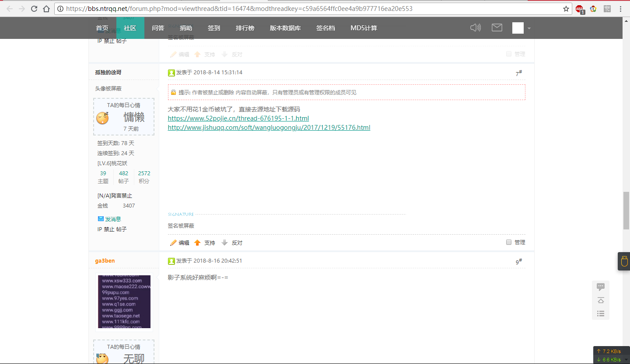Viewport: 630px width, 364px height.
Task: Click IP link under 孤独的徐哥
Action: [99, 229]
